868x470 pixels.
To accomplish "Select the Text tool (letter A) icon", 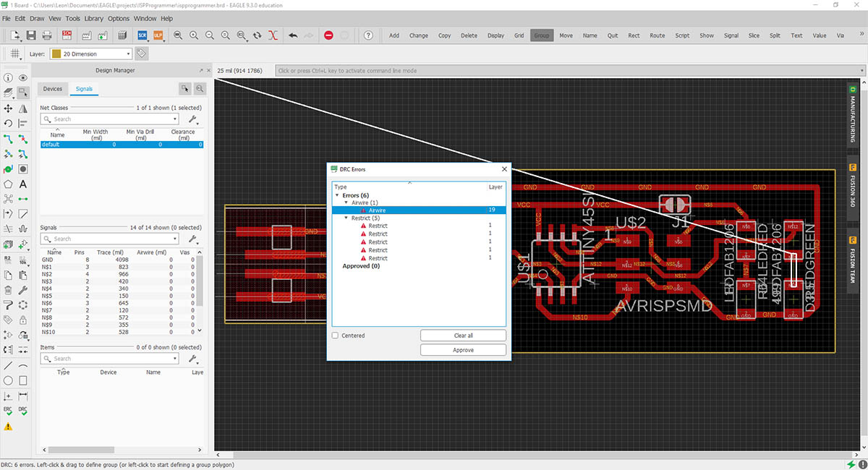I will click(23, 184).
